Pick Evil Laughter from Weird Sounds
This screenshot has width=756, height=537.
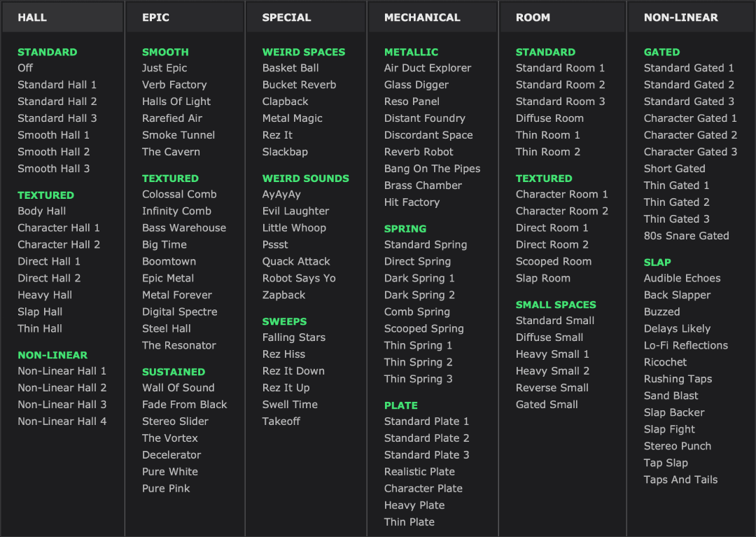pyautogui.click(x=295, y=211)
